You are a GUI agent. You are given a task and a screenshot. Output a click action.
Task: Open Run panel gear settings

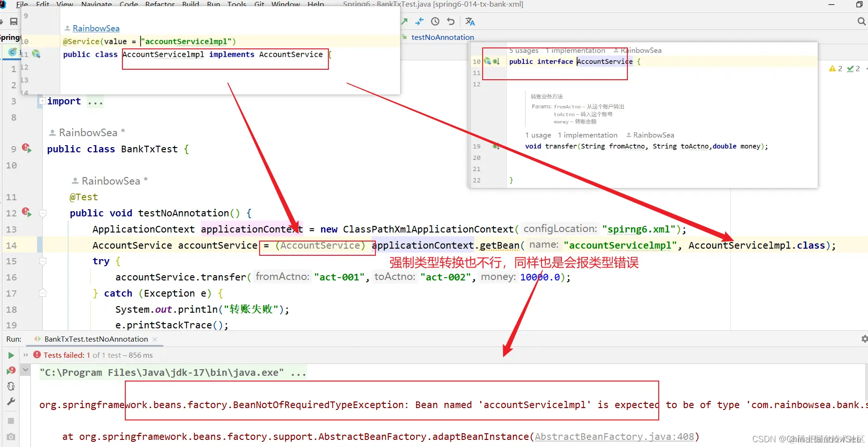(x=864, y=339)
